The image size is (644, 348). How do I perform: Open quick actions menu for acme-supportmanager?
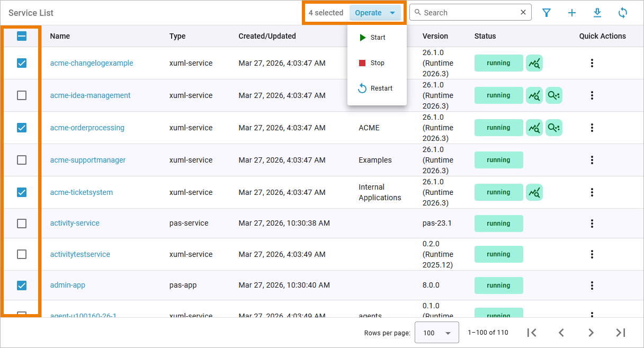[592, 160]
